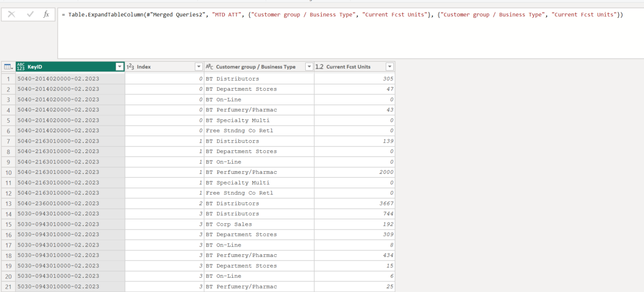Select row number 13 header
This screenshot has width=644, height=292.
point(8,203)
